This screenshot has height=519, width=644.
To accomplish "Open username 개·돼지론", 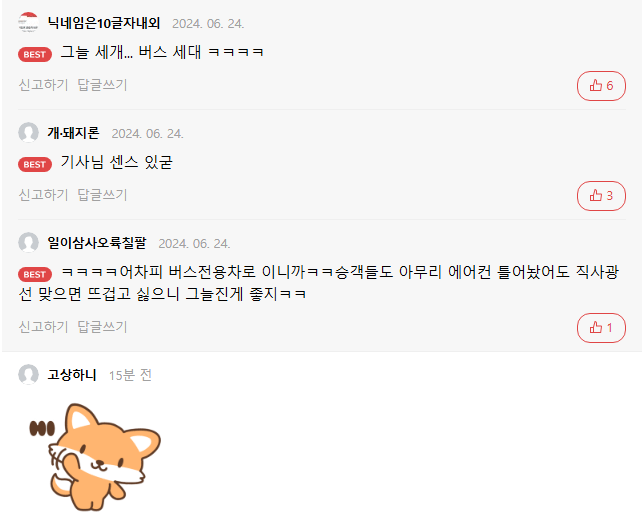I will pos(74,133).
